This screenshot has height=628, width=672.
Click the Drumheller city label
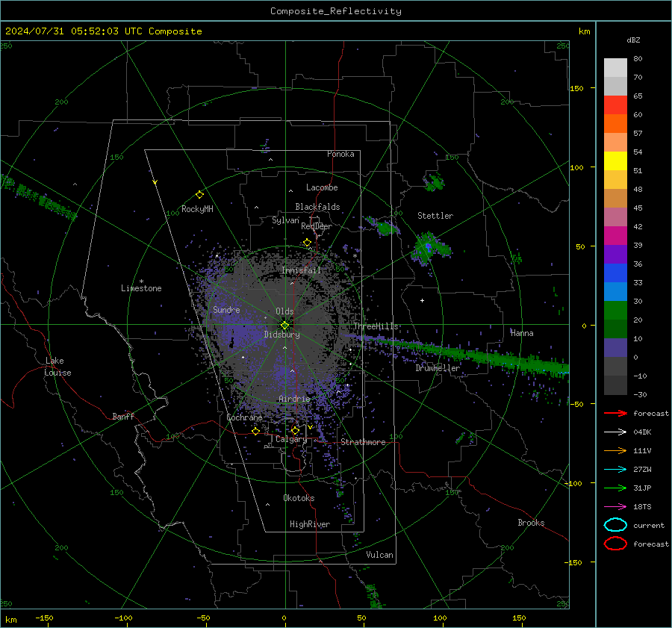438,368
